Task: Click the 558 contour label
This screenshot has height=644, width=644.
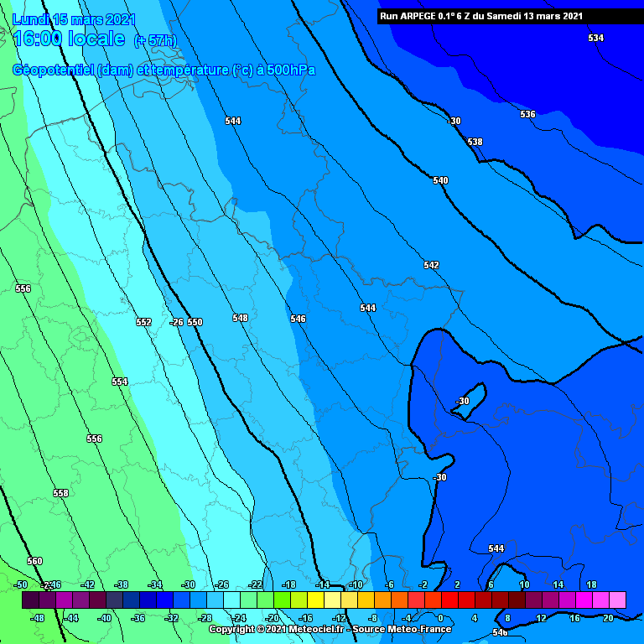Action: pyautogui.click(x=60, y=493)
